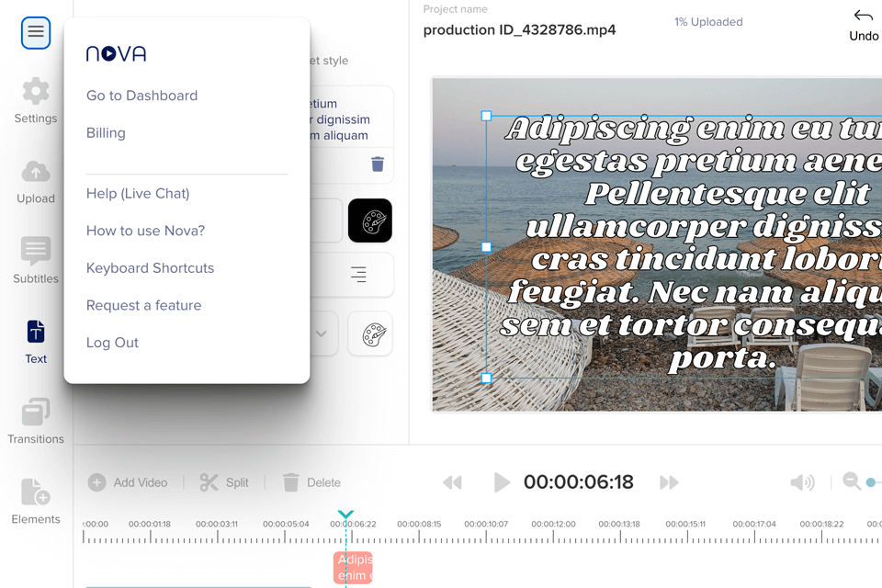
Task: Open the Subtitles panel
Action: (x=36, y=261)
